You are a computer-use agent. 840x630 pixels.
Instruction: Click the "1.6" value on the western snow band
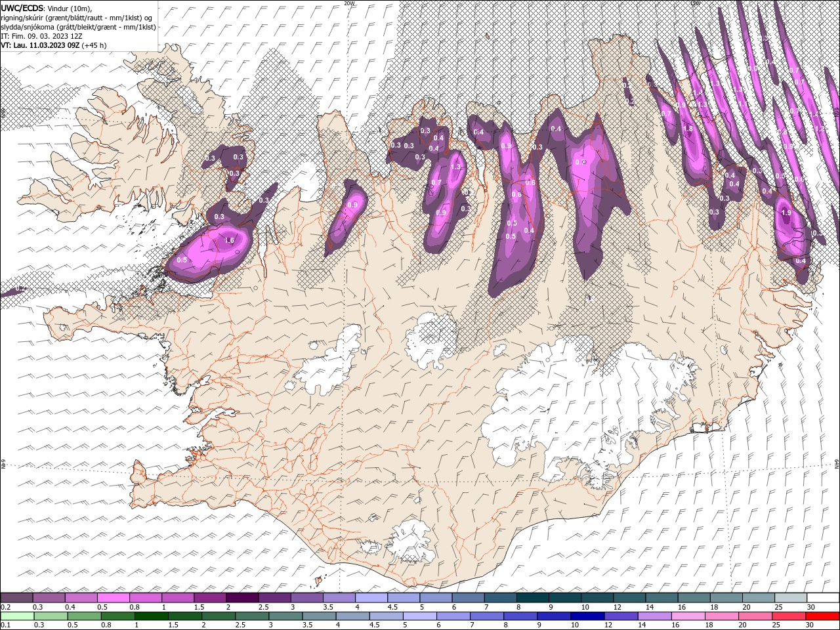click(x=230, y=241)
